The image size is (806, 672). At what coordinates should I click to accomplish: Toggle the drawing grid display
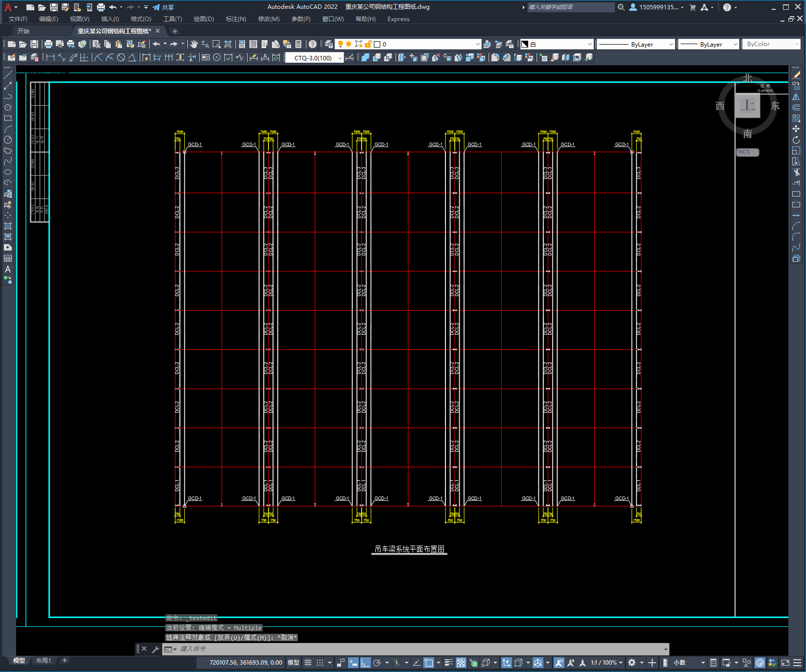[308, 663]
